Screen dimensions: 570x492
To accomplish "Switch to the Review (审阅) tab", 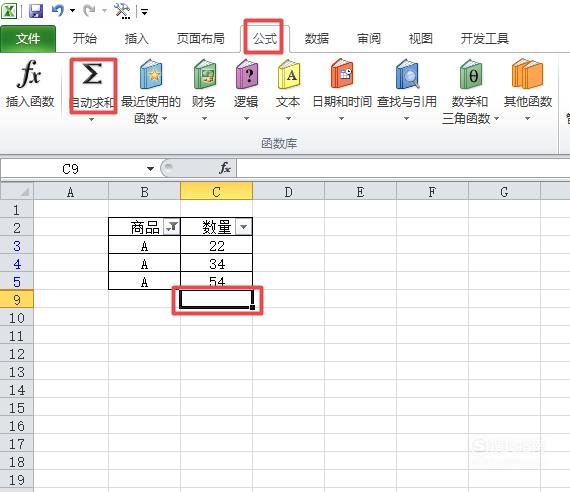I will point(369,39).
